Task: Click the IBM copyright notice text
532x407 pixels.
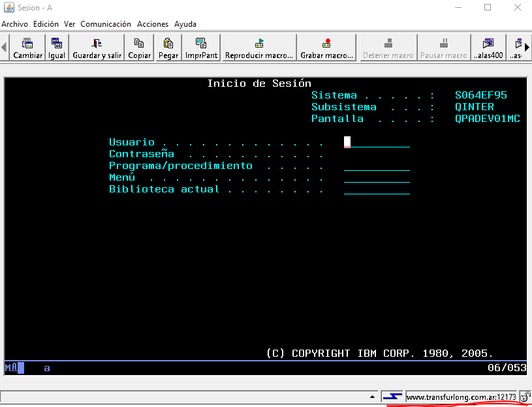Action: coord(380,354)
